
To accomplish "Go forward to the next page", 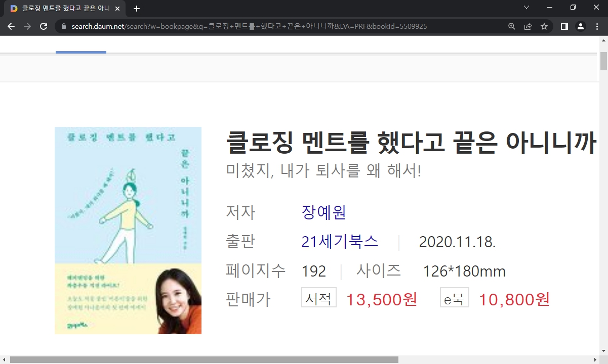I will [27, 26].
